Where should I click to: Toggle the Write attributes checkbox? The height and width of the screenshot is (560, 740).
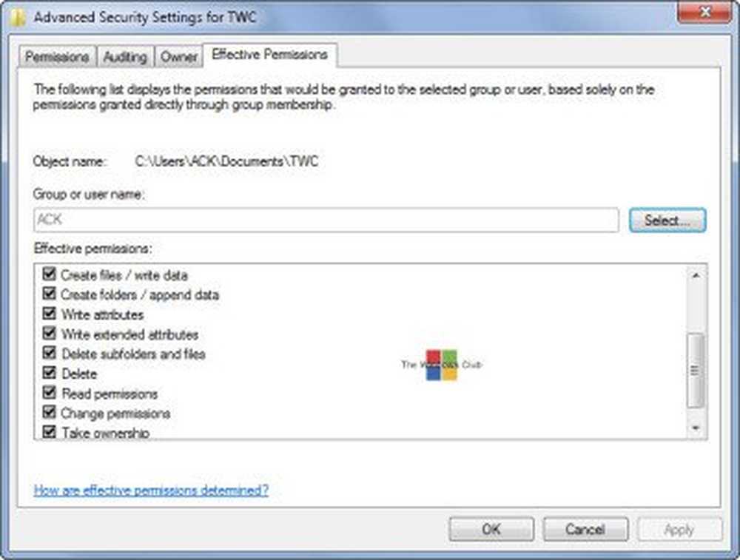[x=50, y=314]
